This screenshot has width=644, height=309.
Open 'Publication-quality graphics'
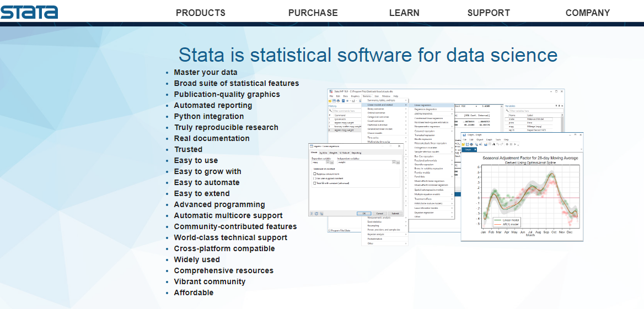coord(227,94)
